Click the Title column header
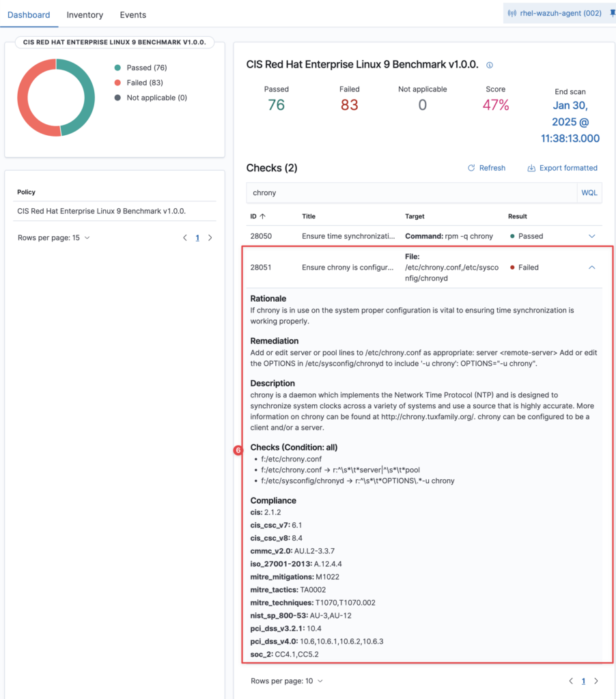Screen dimensions: 616x699 pos(309,216)
